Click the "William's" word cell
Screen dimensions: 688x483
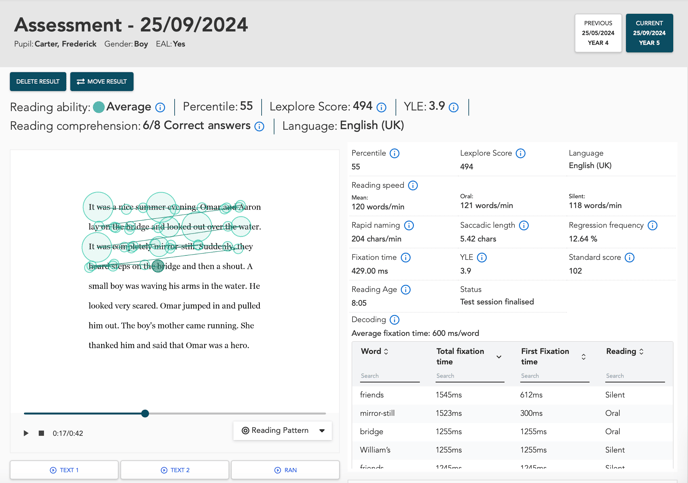click(x=375, y=450)
